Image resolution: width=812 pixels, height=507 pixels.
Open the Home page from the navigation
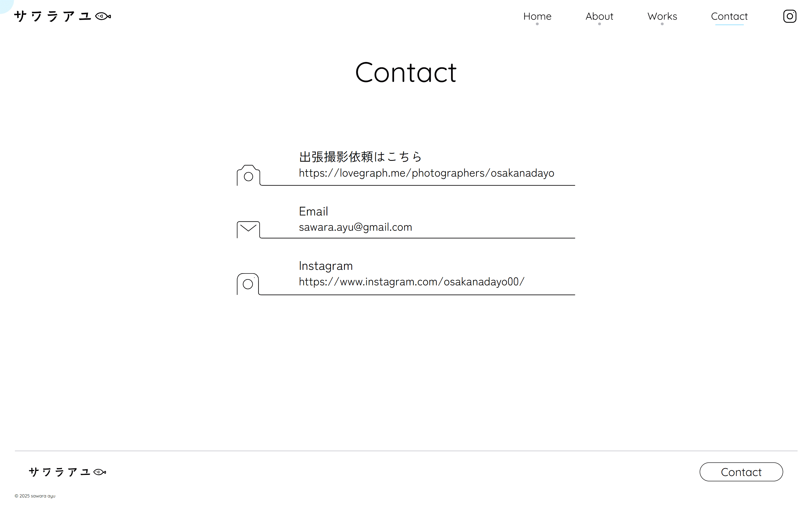point(537,16)
